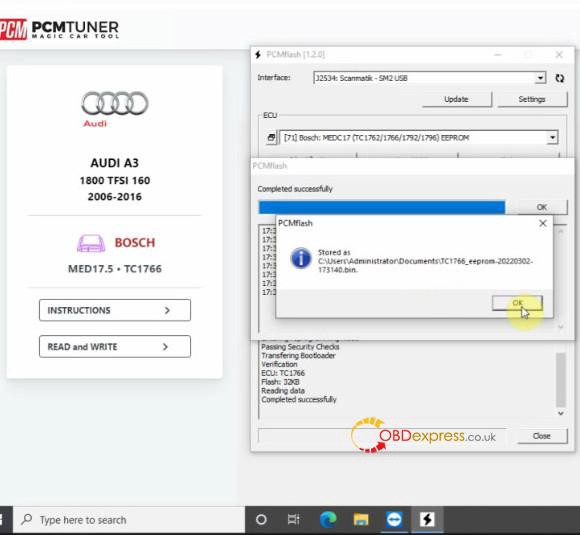Close the Stored as message box
Image resolution: width=580 pixels, height=535 pixels.
[543, 223]
